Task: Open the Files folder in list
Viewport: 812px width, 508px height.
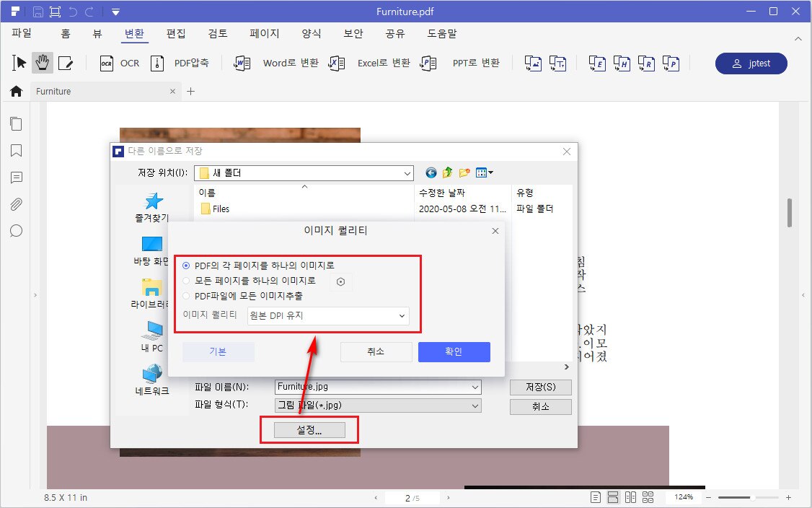Action: click(x=214, y=209)
